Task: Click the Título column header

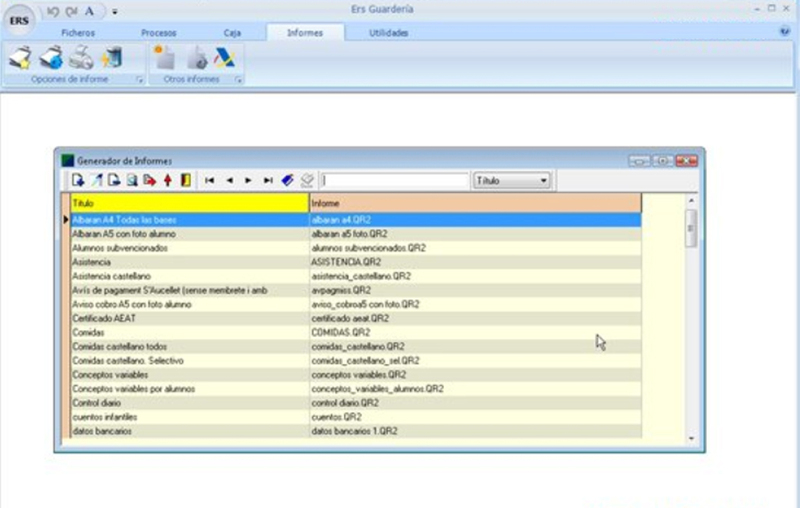Action: pos(189,203)
